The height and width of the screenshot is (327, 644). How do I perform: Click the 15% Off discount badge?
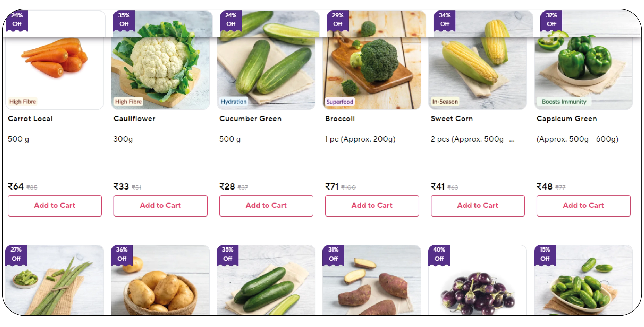[x=545, y=255]
